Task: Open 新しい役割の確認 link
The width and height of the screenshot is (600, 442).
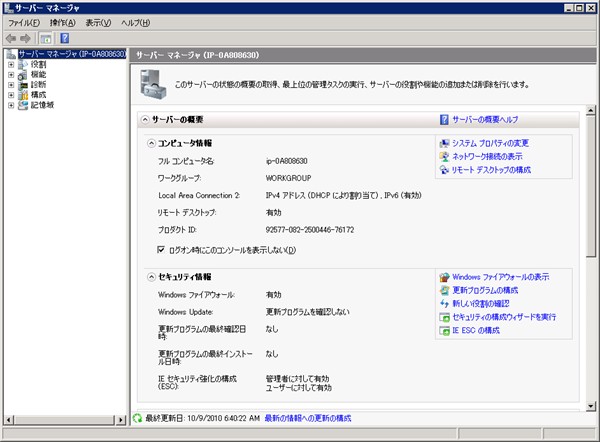Action: (x=481, y=304)
